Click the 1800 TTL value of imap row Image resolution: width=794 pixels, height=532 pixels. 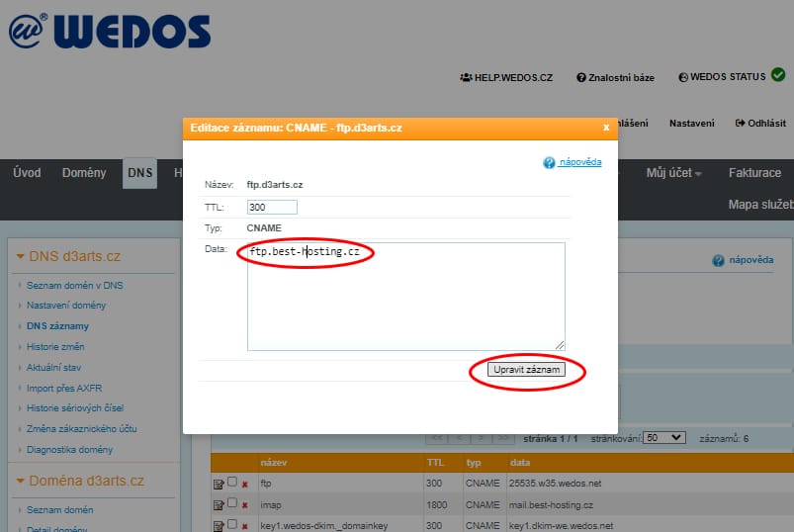coord(436,505)
